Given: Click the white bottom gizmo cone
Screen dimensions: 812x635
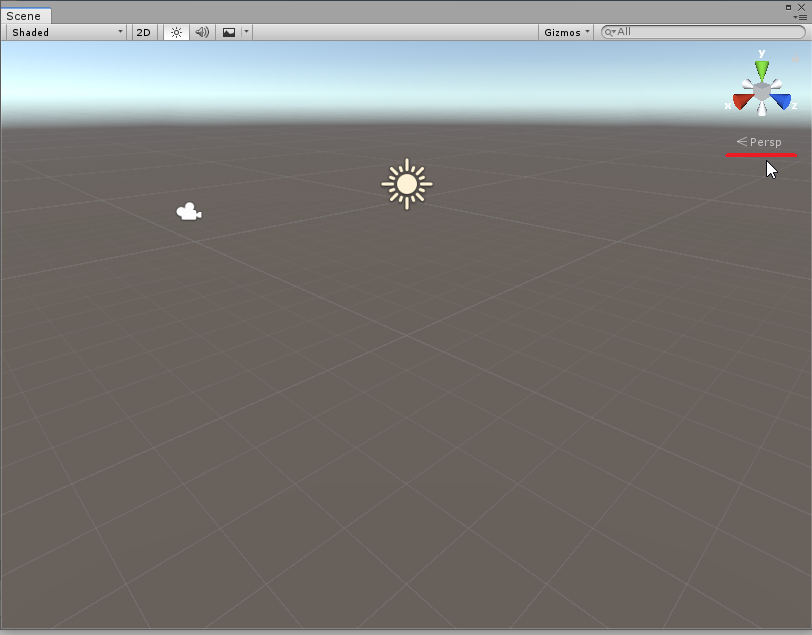Looking at the screenshot, I should (x=762, y=109).
